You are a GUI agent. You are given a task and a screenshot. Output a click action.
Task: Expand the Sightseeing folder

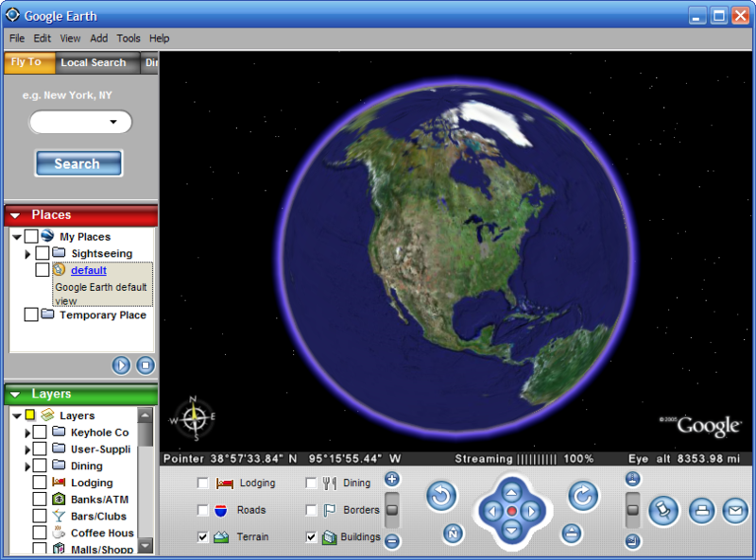click(x=27, y=253)
